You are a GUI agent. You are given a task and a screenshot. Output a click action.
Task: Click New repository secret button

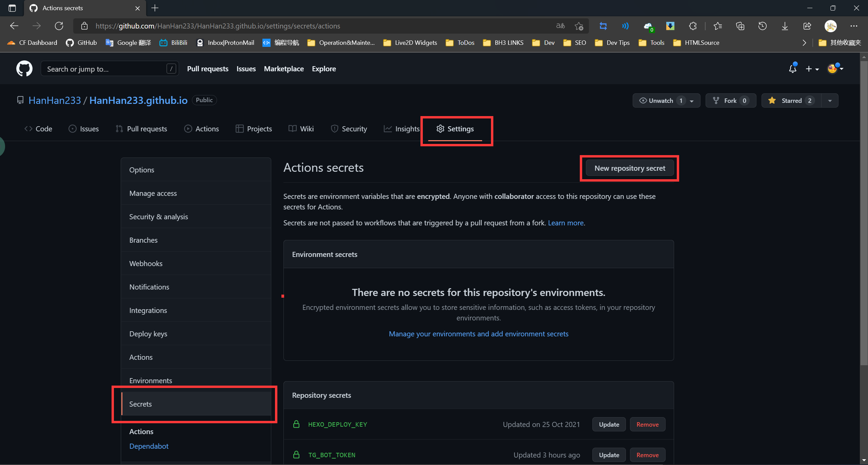[x=630, y=168]
